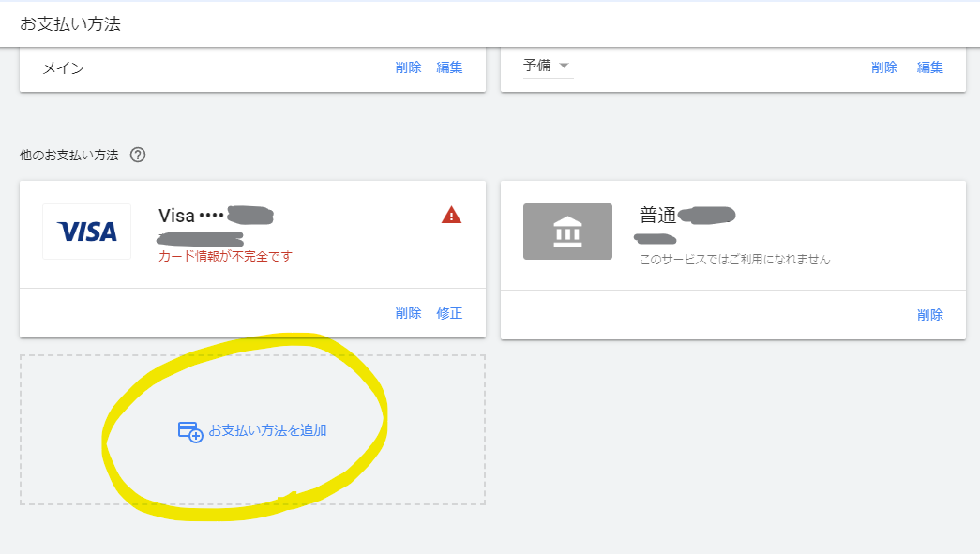The width and height of the screenshot is (980, 554).
Task: Click 修正 to fix the Visa card
Action: point(449,313)
